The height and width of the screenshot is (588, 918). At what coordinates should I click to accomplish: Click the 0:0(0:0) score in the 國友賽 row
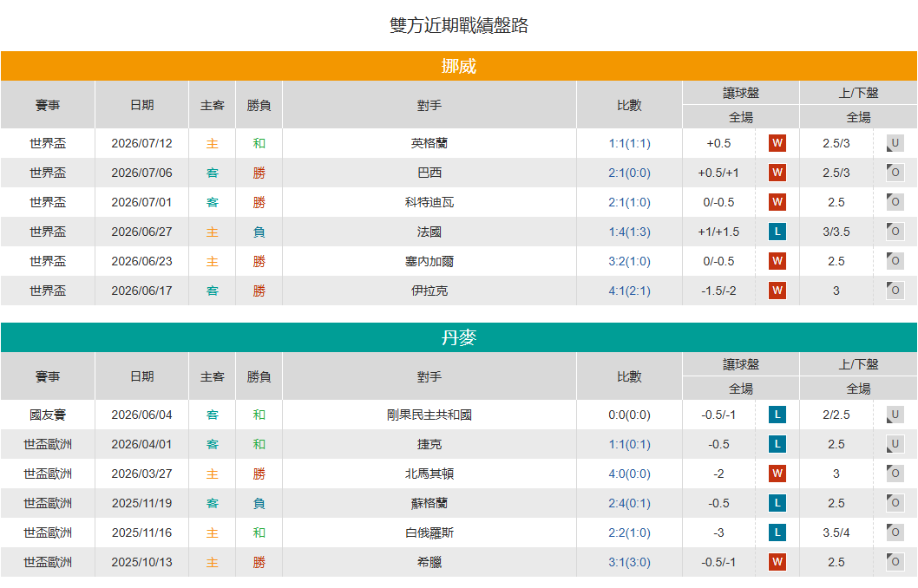[x=629, y=415]
